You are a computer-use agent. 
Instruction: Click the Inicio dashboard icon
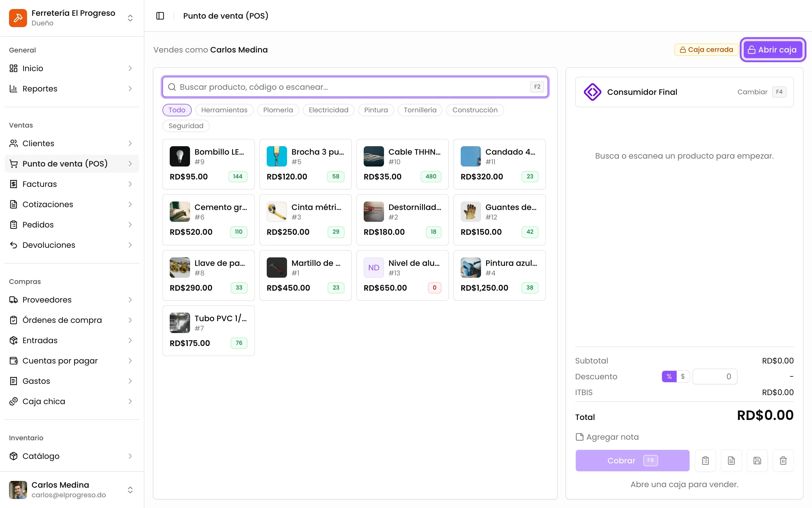click(x=14, y=69)
